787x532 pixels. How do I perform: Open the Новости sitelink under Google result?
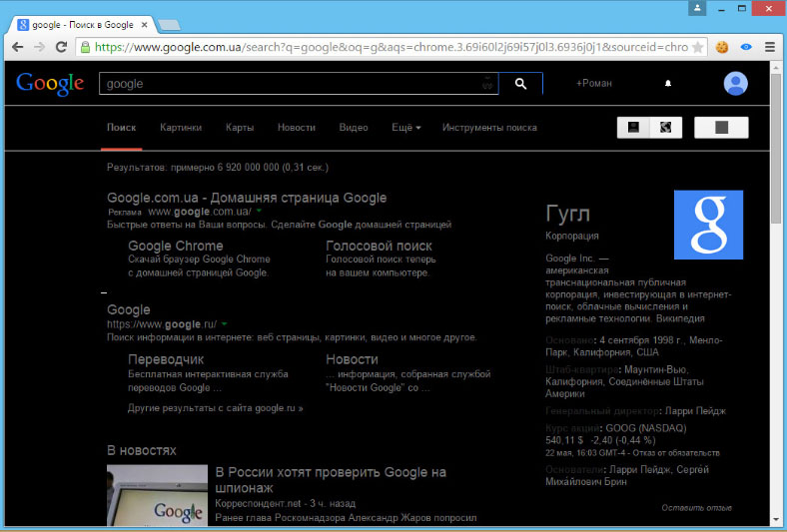(x=352, y=359)
